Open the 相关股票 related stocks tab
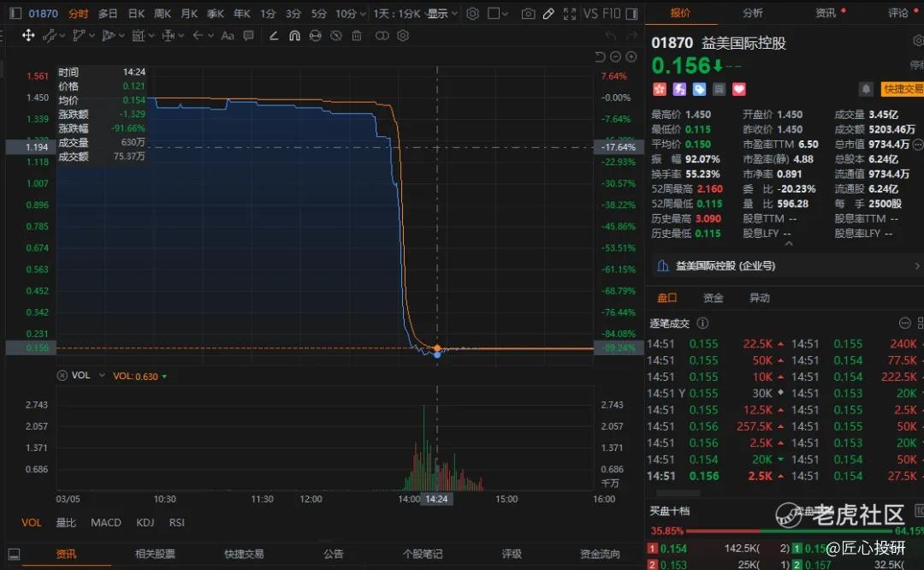Viewport: 924px width, 570px height. [x=155, y=554]
